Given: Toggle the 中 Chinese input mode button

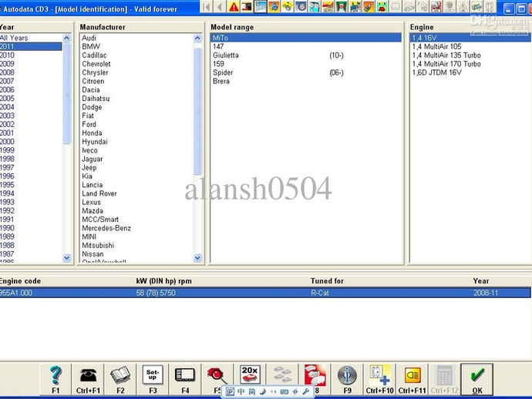Looking at the screenshot, I should coord(241,391).
